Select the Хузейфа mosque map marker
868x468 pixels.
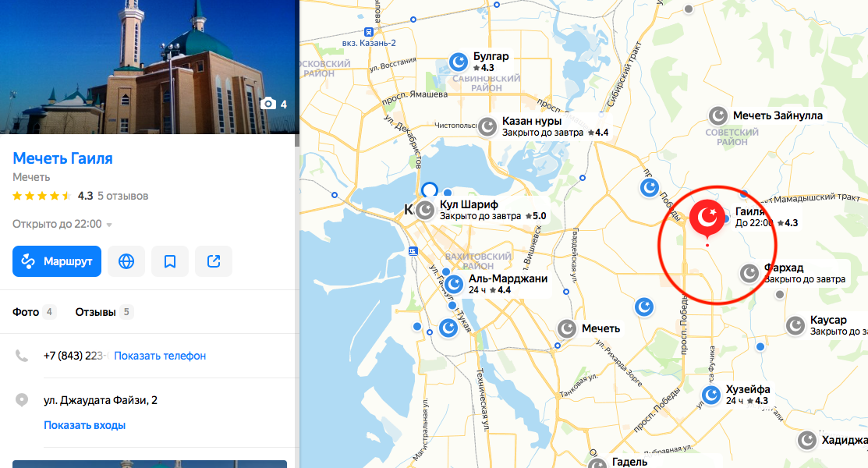[x=711, y=395]
